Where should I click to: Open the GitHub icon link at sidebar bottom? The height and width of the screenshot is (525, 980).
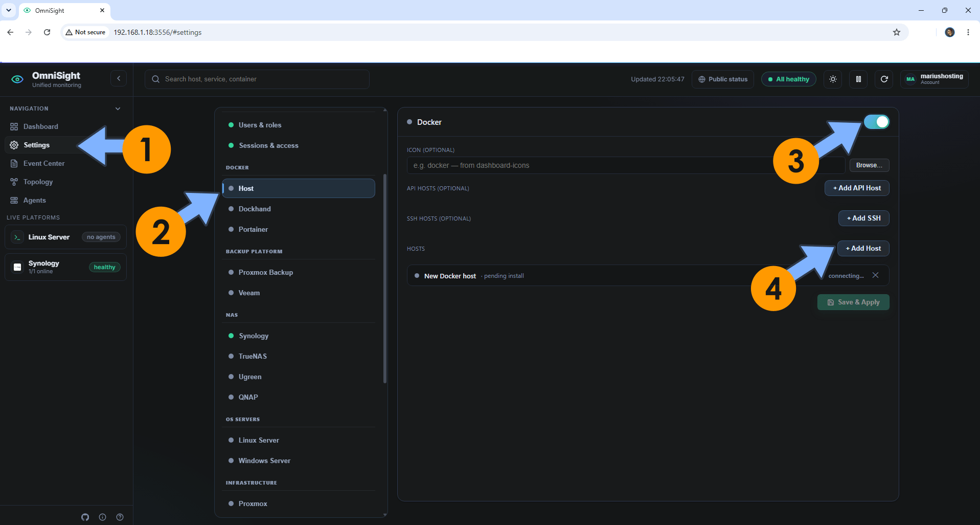tap(85, 517)
